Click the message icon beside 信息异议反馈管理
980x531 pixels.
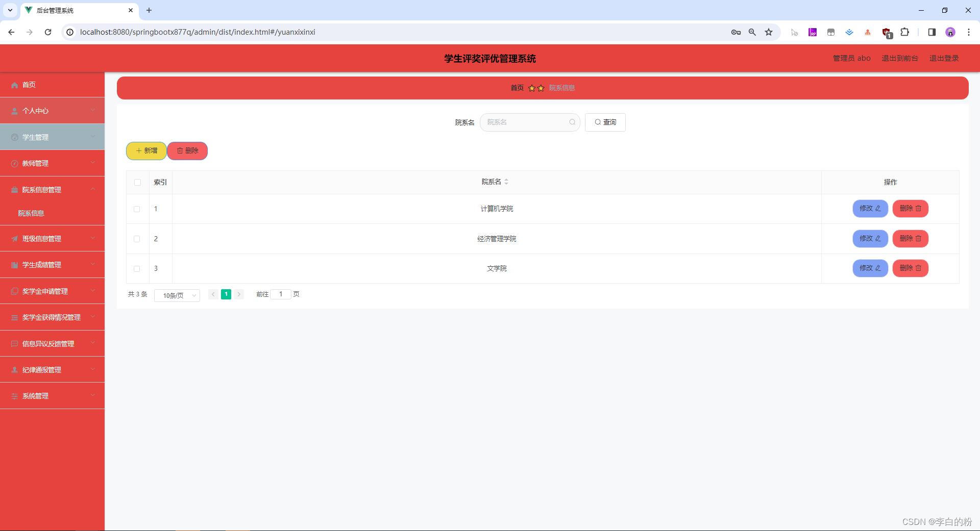coord(14,344)
